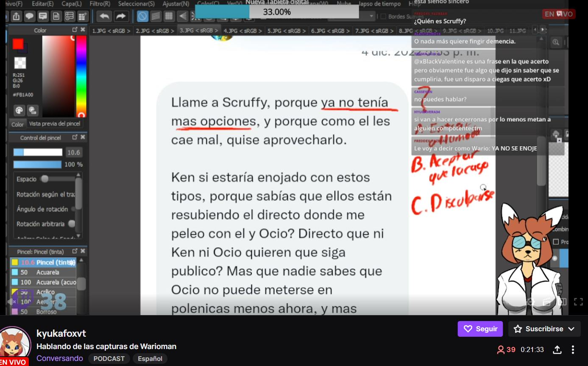Undock the Color panel
The image size is (588, 366).
(75, 30)
